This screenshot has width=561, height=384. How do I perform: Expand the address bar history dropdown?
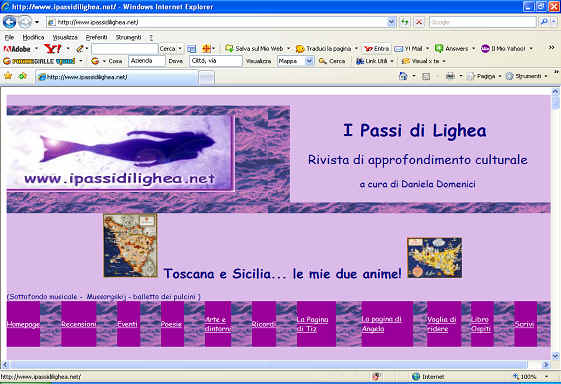(x=391, y=22)
